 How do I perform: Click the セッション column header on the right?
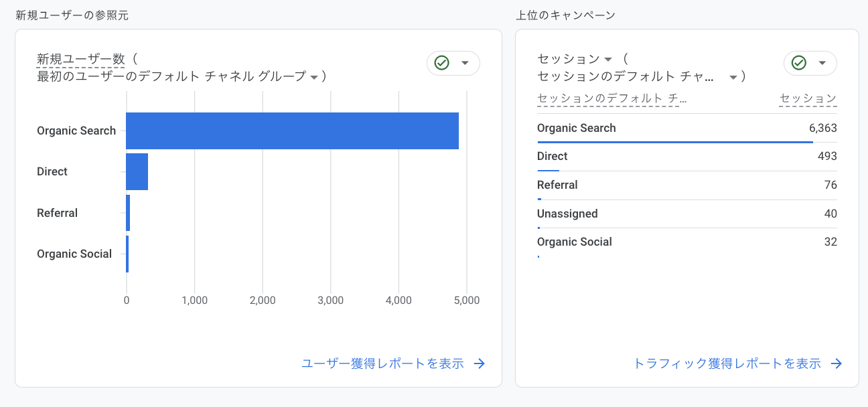click(x=808, y=98)
